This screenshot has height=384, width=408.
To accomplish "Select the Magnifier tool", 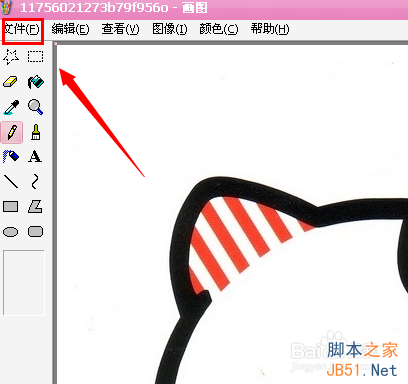I will (x=35, y=107).
